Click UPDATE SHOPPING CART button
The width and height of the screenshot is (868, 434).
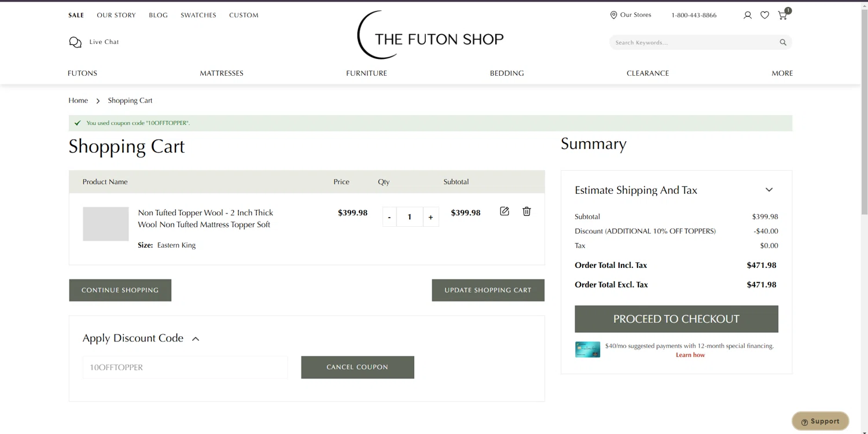(488, 290)
